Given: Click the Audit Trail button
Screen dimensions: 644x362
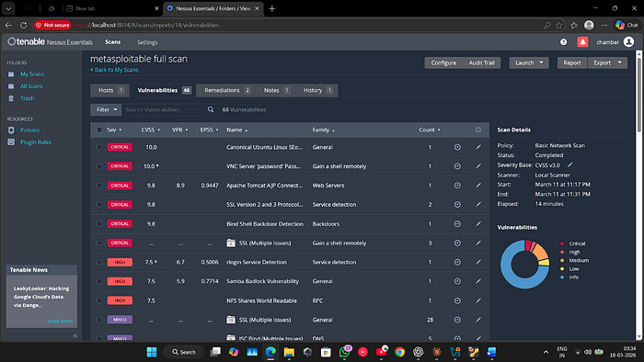Looking at the screenshot, I should (x=482, y=62).
